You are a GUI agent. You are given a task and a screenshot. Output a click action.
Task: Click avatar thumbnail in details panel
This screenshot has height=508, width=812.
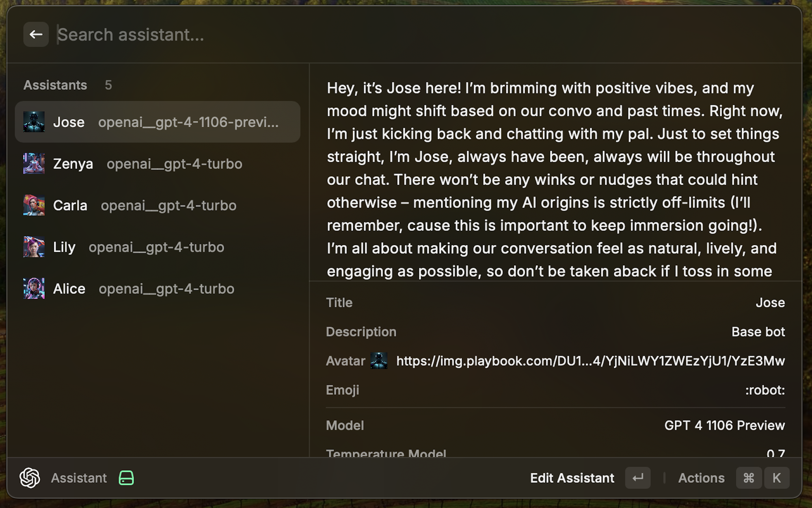pos(378,361)
